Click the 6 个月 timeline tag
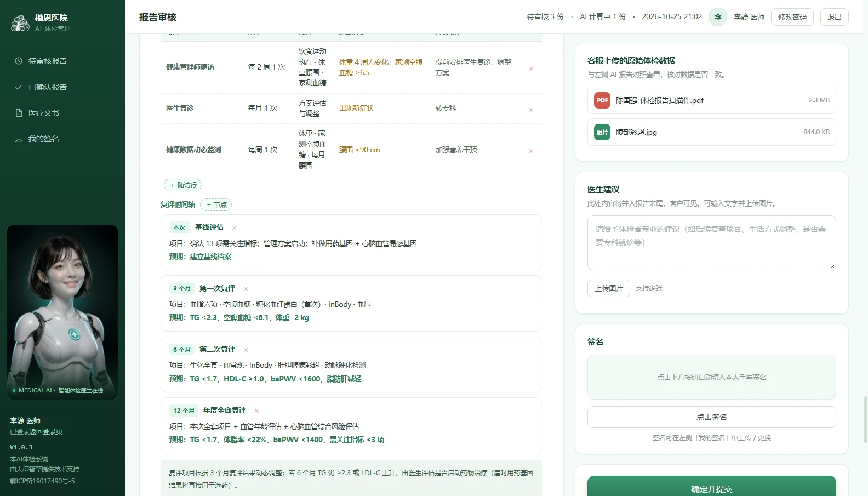This screenshot has width=868, height=496. point(182,350)
